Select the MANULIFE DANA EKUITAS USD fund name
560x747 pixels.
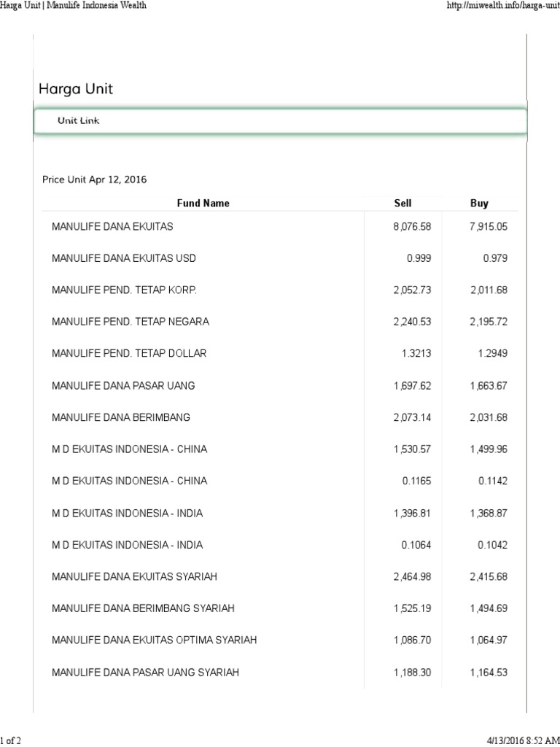click(124, 258)
